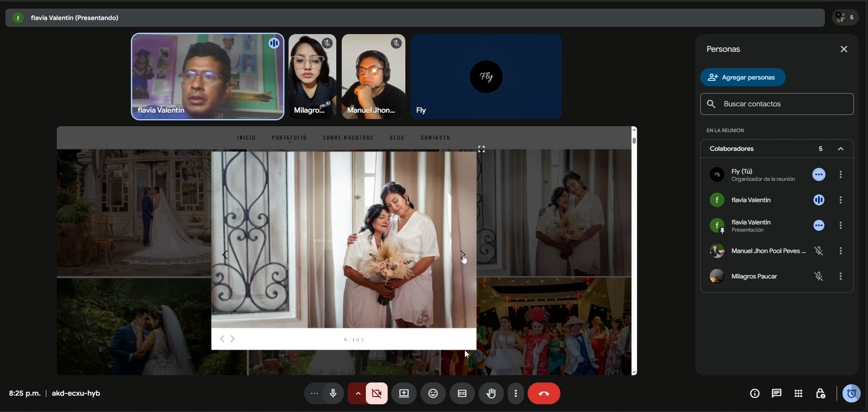Toggle closed captions button
The width and height of the screenshot is (868, 412).
tap(462, 393)
